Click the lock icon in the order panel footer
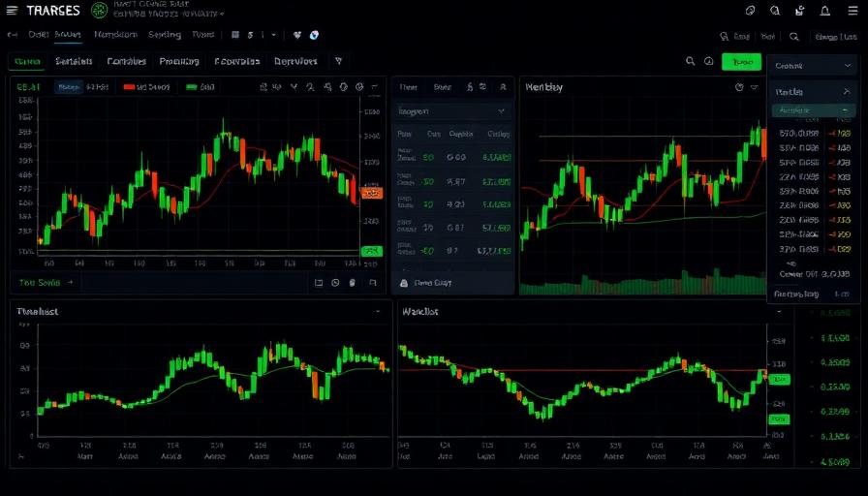The image size is (868, 496). 405,284
